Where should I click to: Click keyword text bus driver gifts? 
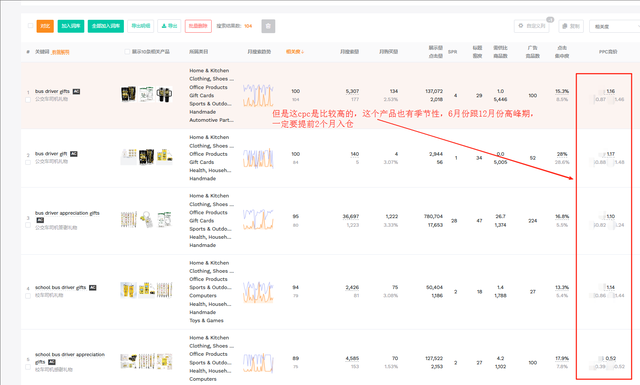52,91
